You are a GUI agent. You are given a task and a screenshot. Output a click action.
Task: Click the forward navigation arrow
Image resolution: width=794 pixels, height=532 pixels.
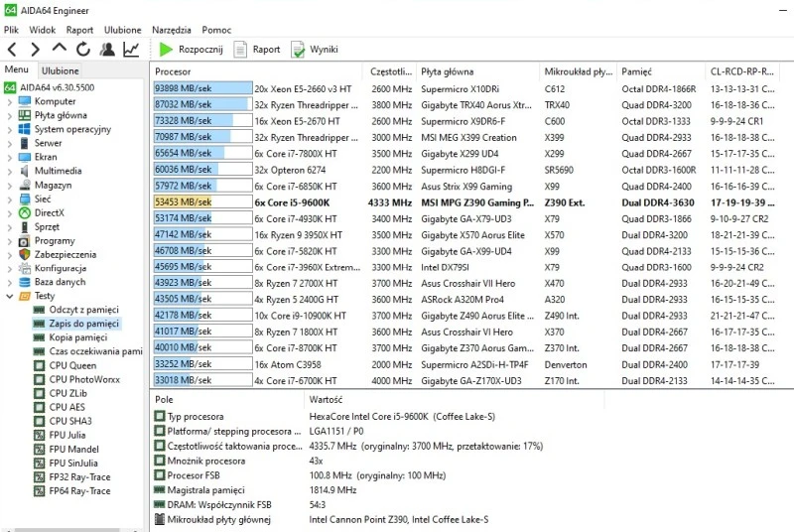(x=35, y=49)
